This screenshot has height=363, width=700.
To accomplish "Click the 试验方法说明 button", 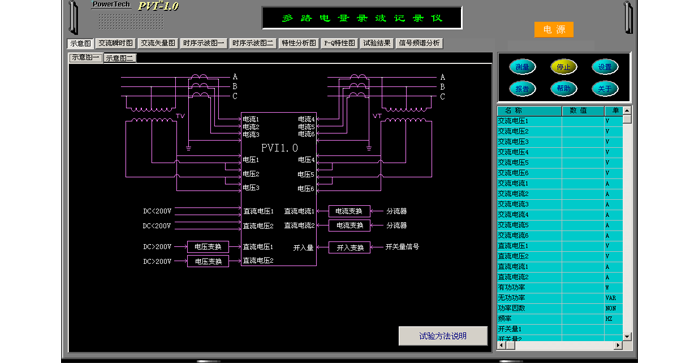I will [x=443, y=336].
